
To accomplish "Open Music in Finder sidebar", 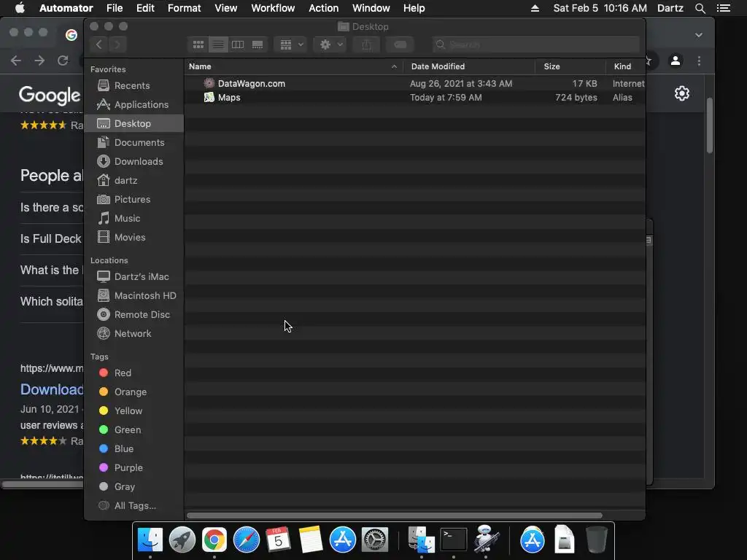I will pyautogui.click(x=133, y=219).
